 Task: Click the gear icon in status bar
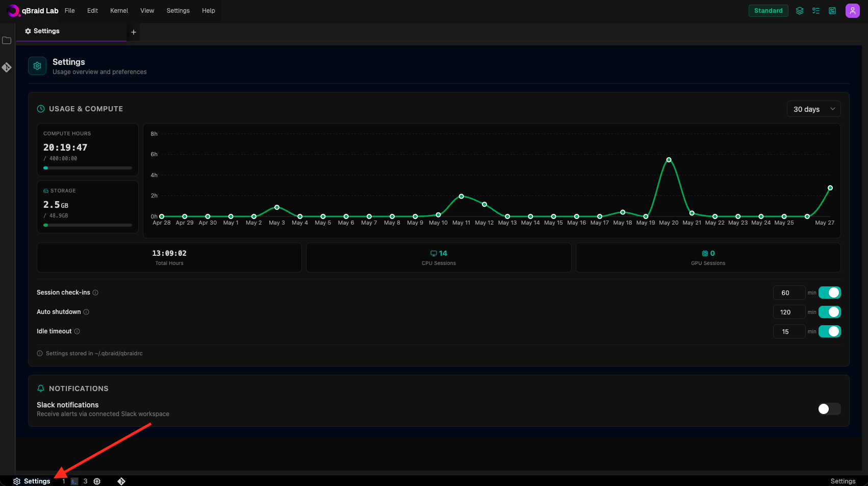pyautogui.click(x=17, y=481)
